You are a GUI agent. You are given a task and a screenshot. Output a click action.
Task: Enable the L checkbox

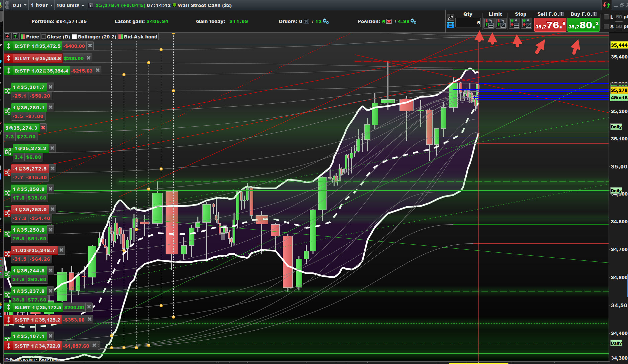click(x=607, y=17)
